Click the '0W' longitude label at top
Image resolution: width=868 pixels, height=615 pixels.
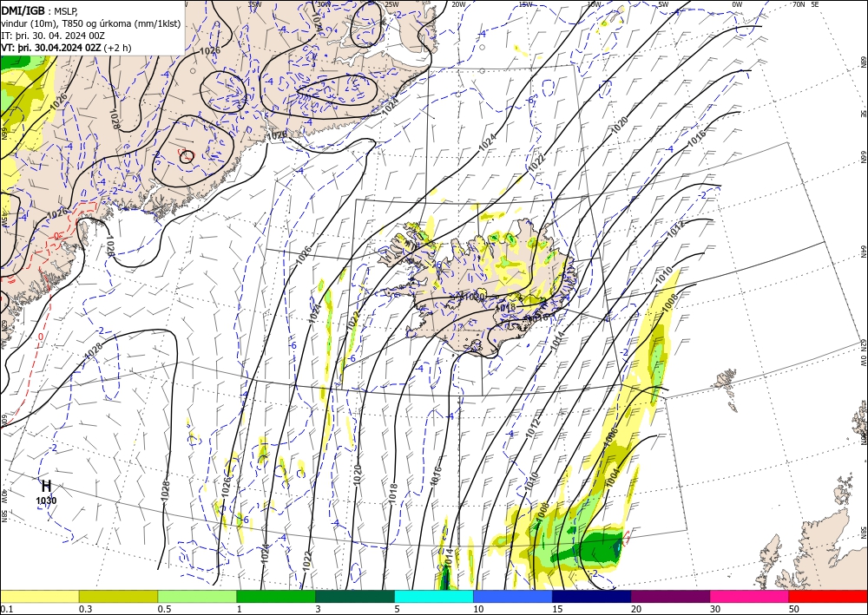pos(737,4)
